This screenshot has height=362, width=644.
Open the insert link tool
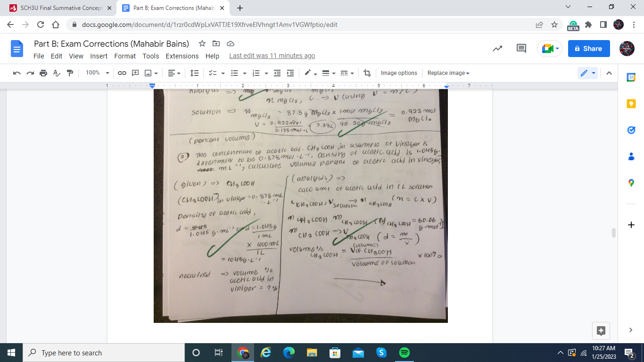123,73
